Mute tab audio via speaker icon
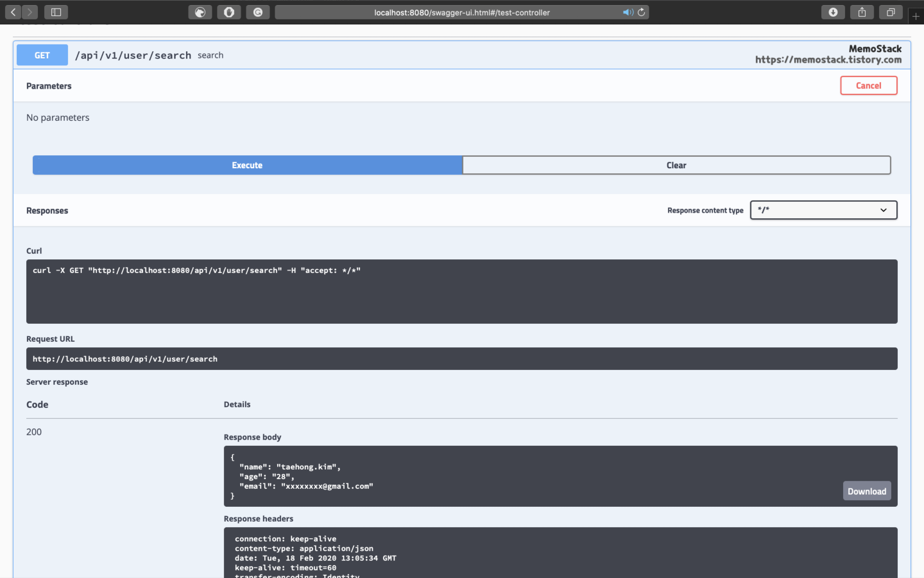 (627, 12)
